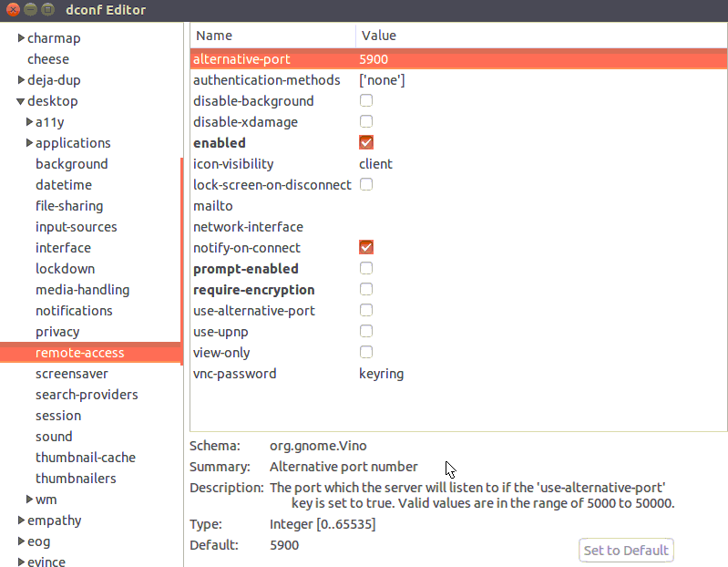The height and width of the screenshot is (567, 728).
Task: Select the background tree item
Action: (71, 164)
